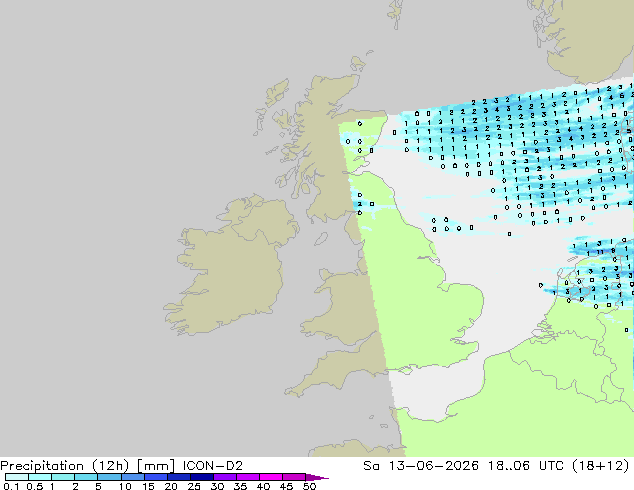Click the legend tick label 50
This screenshot has height=490, width=634.
(309, 486)
